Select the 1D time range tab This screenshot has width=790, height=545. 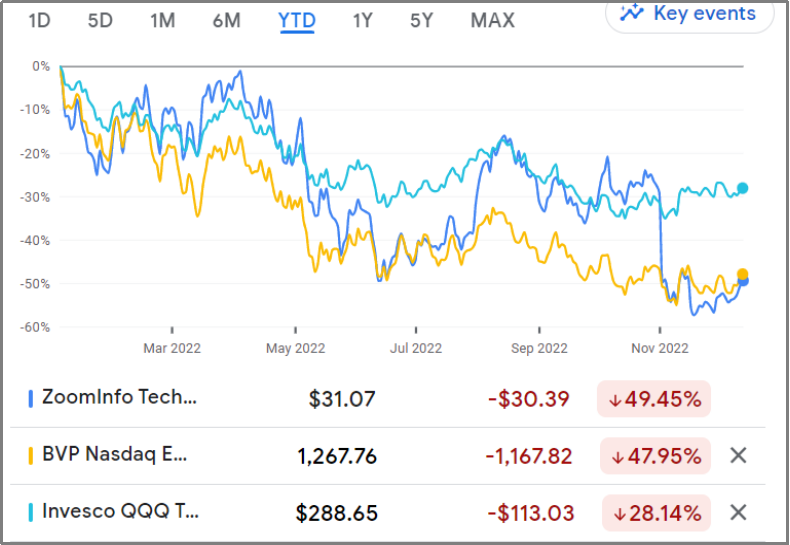point(39,20)
